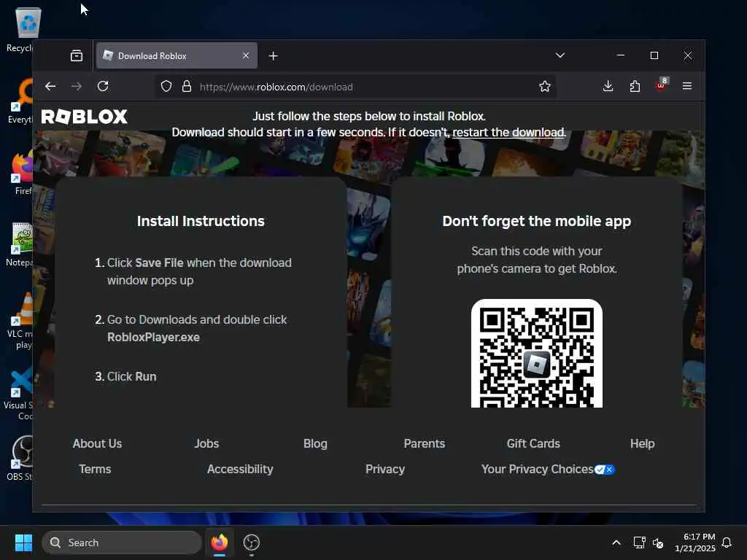The width and height of the screenshot is (747, 560).
Task: Select the Visual Studio Code desktop shortcut
Action: click(19, 393)
